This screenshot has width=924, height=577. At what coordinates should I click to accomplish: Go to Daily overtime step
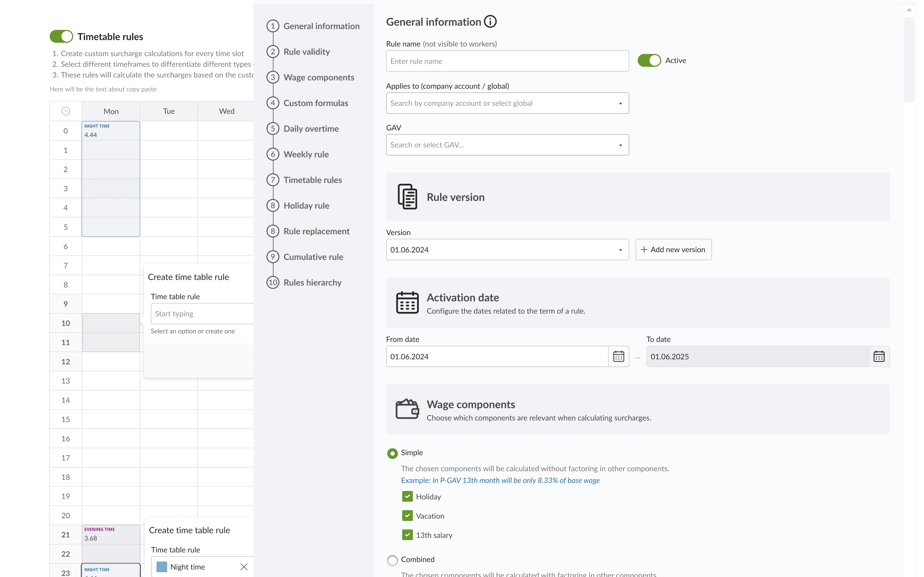[311, 128]
